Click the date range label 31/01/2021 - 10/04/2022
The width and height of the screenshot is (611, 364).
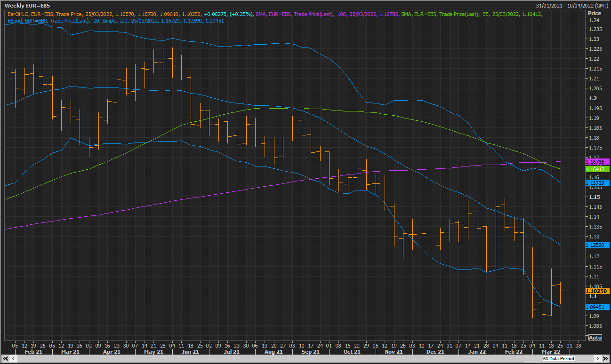pos(572,6)
